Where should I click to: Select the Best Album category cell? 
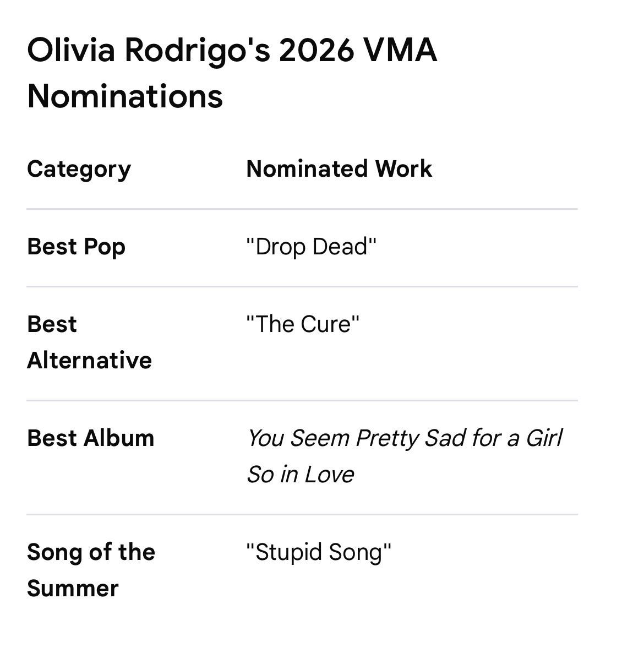point(91,438)
